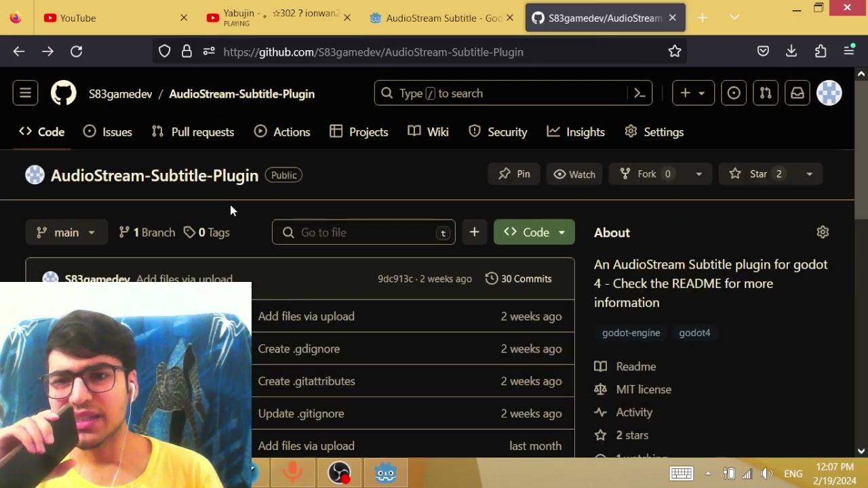Go to S83gamedev owner profile link
This screenshot has width=868, height=488.
tap(121, 94)
